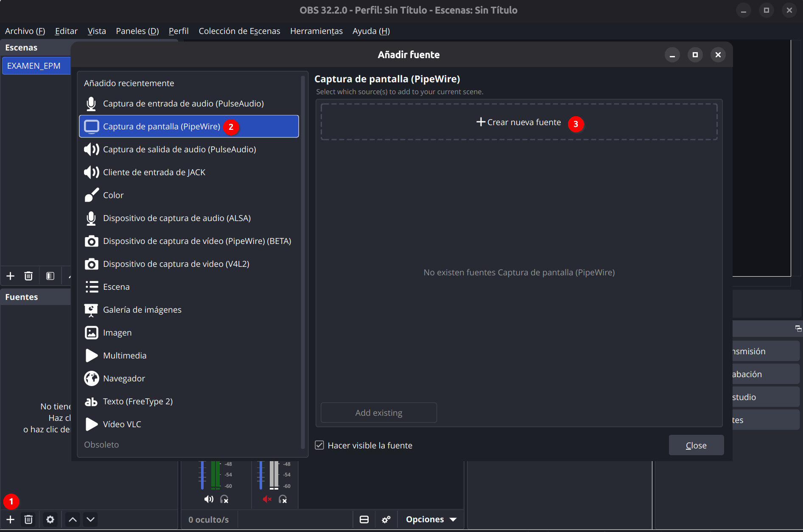This screenshot has height=532, width=803.
Task: Unmute the second audio mixer channel
Action: 267,499
